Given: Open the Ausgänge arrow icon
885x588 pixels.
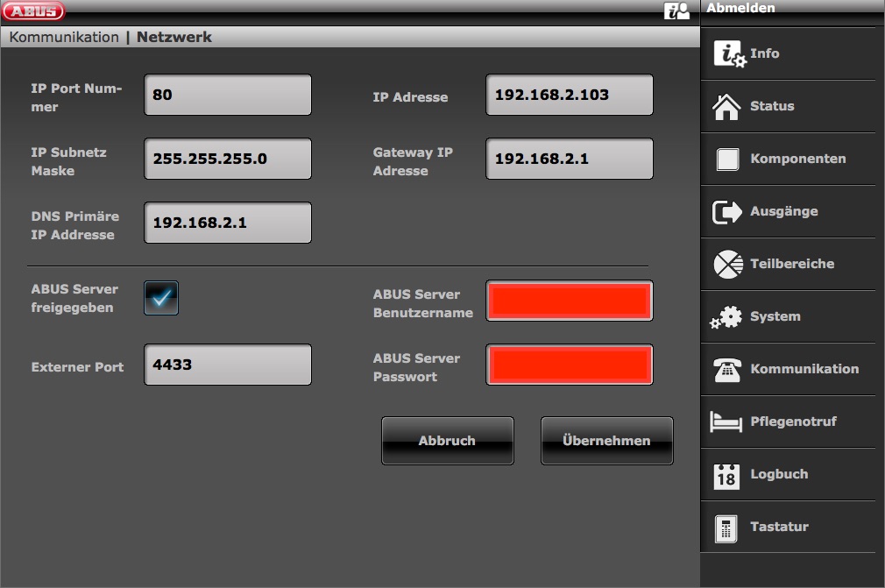Looking at the screenshot, I should coord(726,212).
